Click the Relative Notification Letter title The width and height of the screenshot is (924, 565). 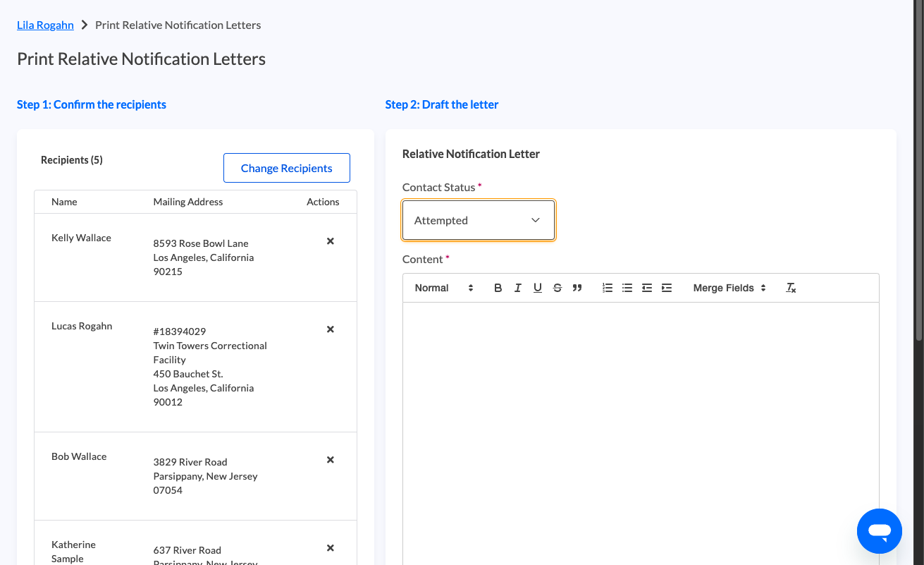471,154
